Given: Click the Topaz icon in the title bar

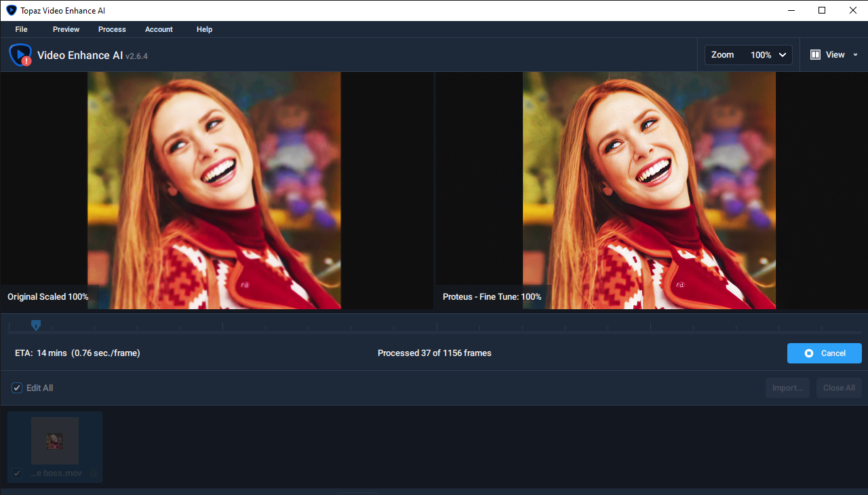Looking at the screenshot, I should click(11, 10).
